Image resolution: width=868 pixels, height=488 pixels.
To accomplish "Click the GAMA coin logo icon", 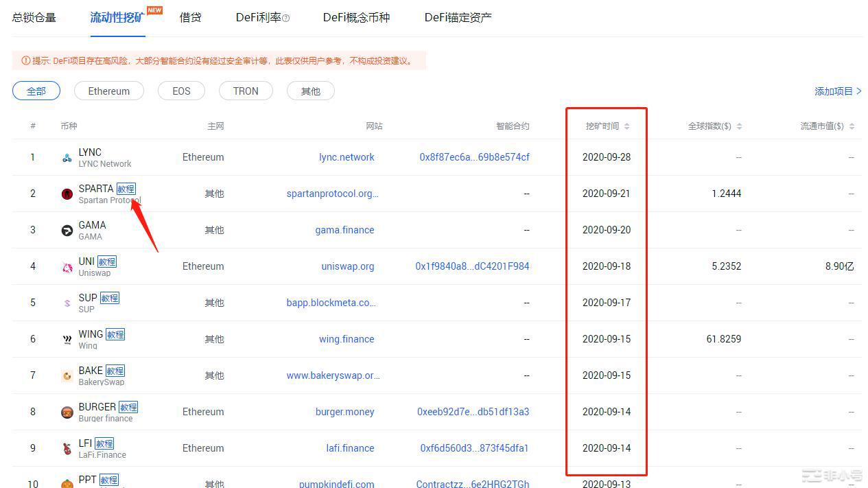I will tap(67, 231).
